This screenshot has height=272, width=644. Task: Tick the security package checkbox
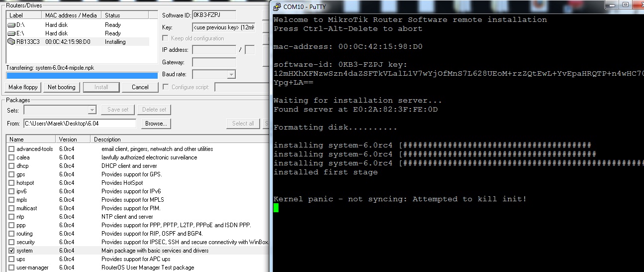coord(11,242)
